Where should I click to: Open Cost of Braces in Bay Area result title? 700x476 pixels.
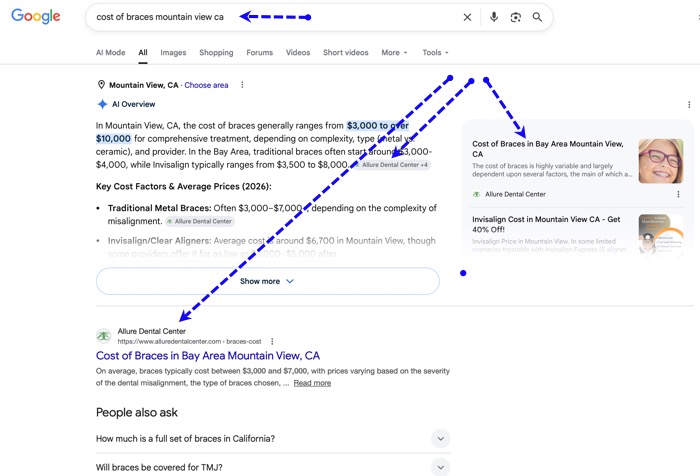(x=208, y=356)
